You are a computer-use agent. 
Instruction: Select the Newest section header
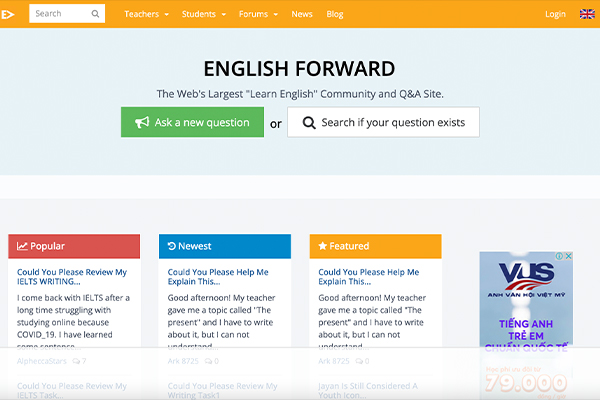pyautogui.click(x=225, y=246)
